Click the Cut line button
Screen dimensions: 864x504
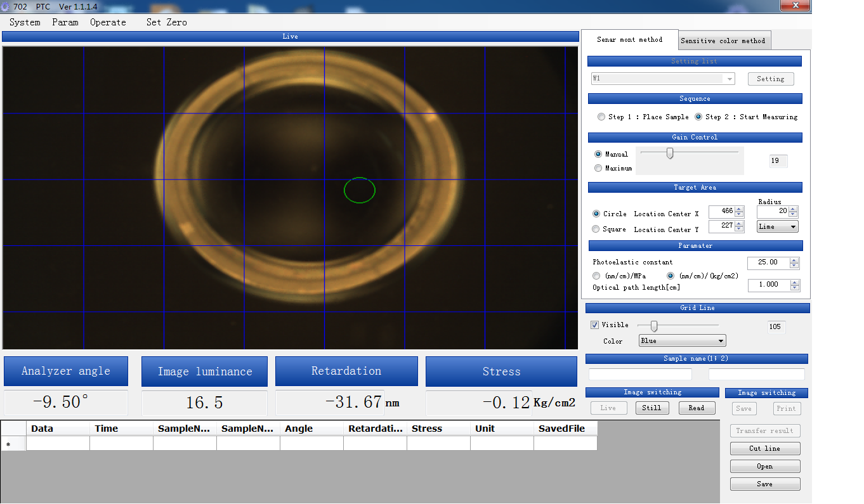pos(764,449)
